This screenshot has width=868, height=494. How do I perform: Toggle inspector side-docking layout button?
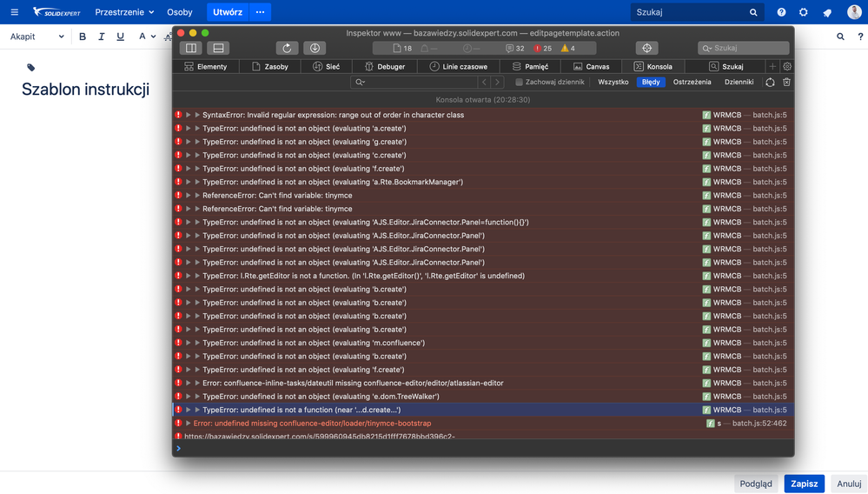191,48
